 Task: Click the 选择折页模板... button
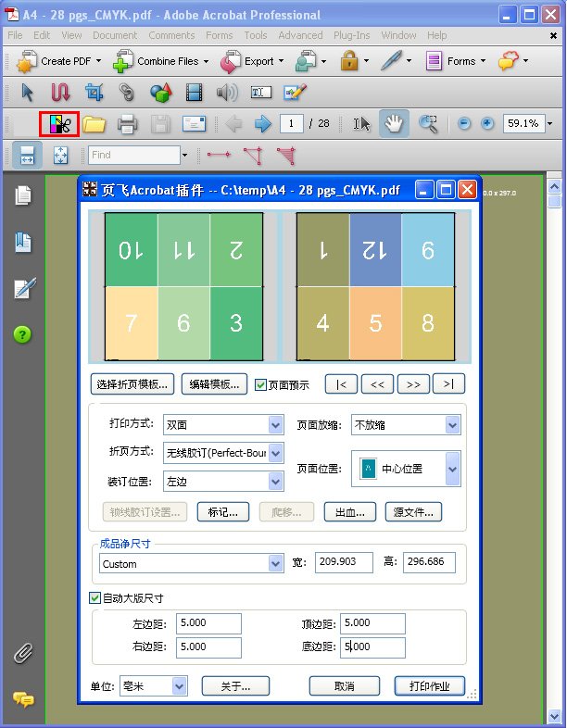coord(132,384)
